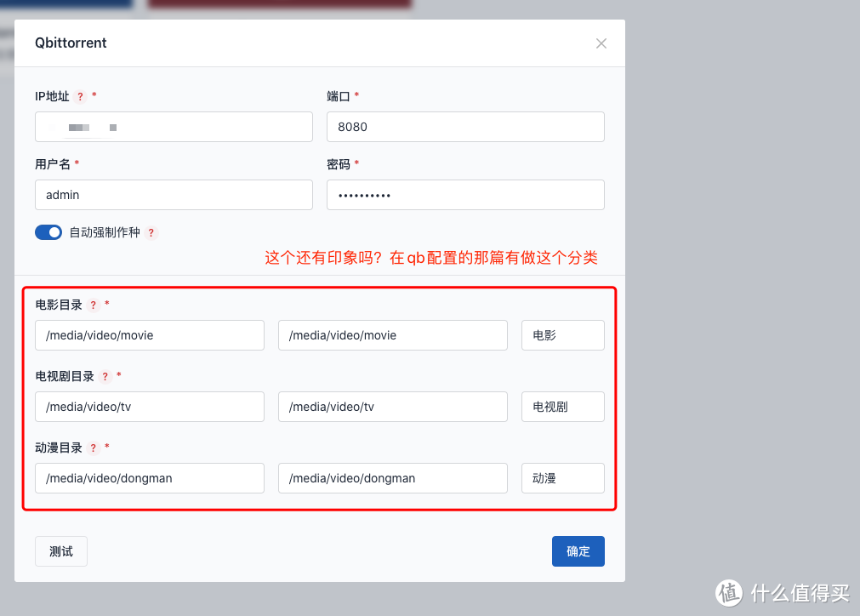Click the first /media/video/tv path field
Screen dimensions: 860x616
click(150, 407)
